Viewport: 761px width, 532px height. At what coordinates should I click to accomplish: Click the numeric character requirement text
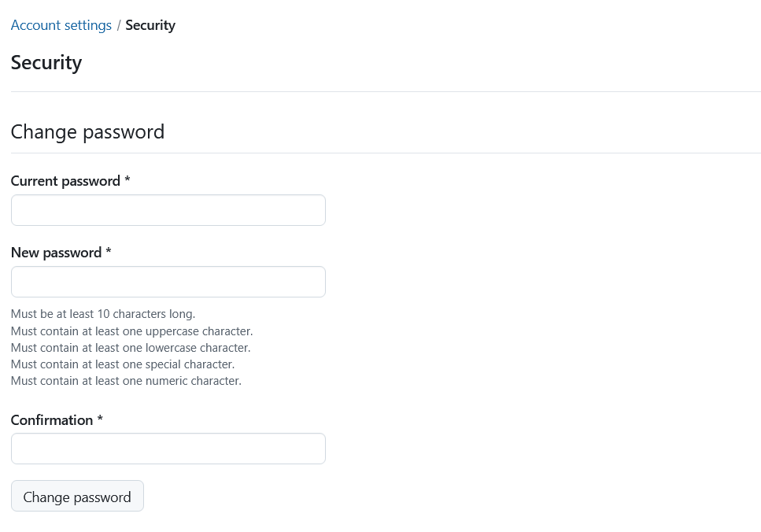pos(126,381)
